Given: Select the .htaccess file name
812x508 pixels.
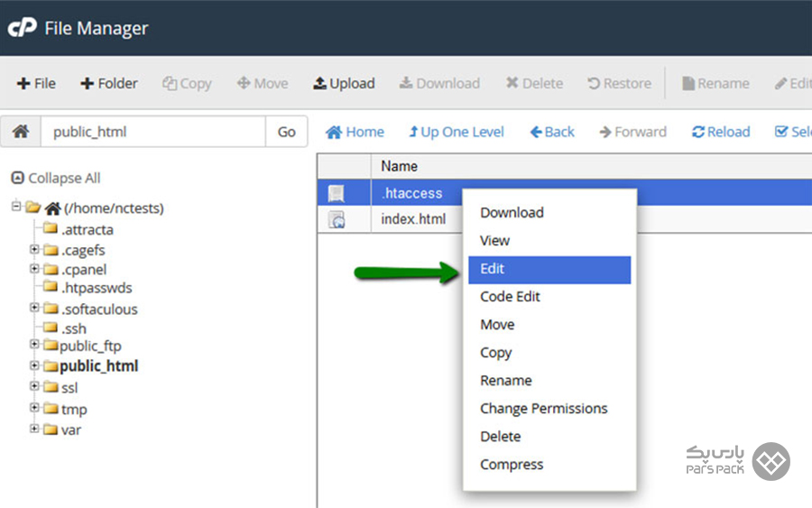Looking at the screenshot, I should 412,193.
